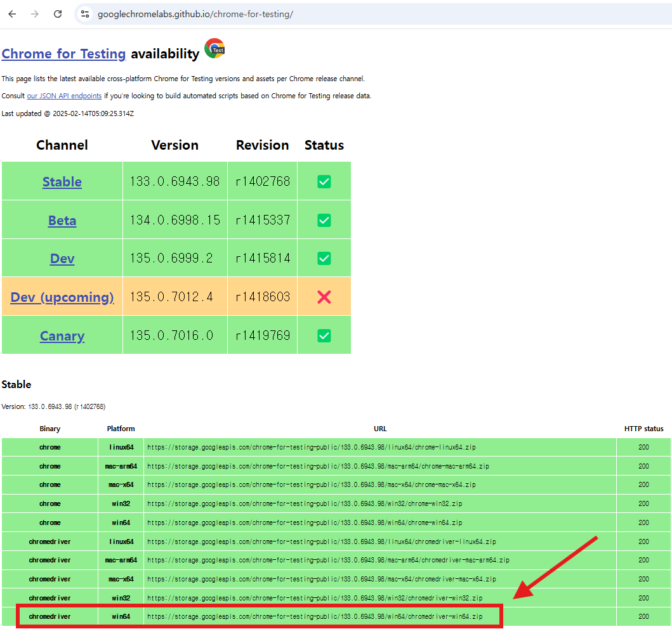Click the chromedriver-mac-x64.zip URL
The width and height of the screenshot is (672, 629).
pos(322,579)
